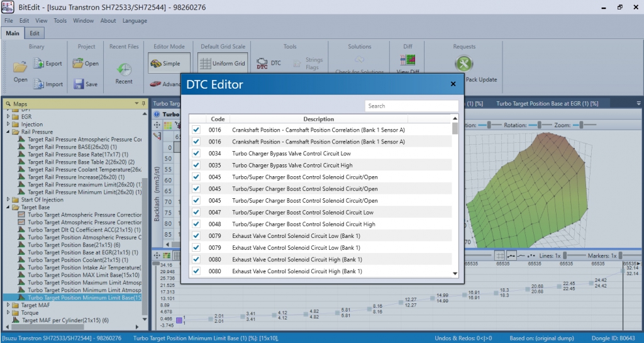Toggle first 0045 Boost Control Solenoid checkbox
The width and height of the screenshot is (644, 343).
pos(196,177)
